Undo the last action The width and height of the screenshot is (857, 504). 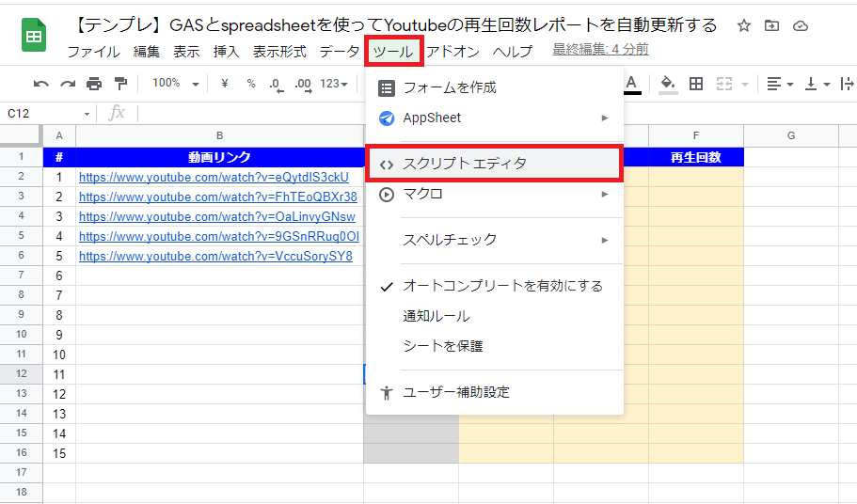pos(41,84)
